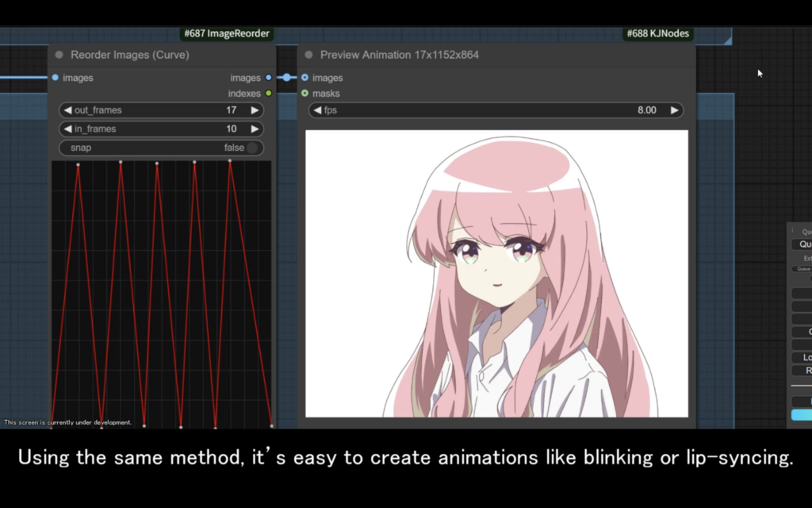Viewport: 812px width, 508px height.
Task: Click the Reorder Images (Curve) node title
Action: (130, 55)
